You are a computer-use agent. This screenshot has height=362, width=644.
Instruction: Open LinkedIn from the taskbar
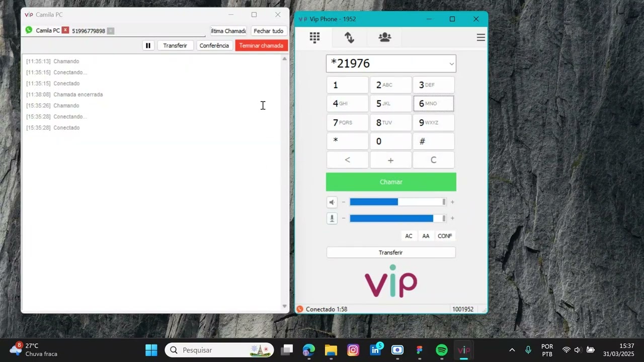[x=375, y=350]
